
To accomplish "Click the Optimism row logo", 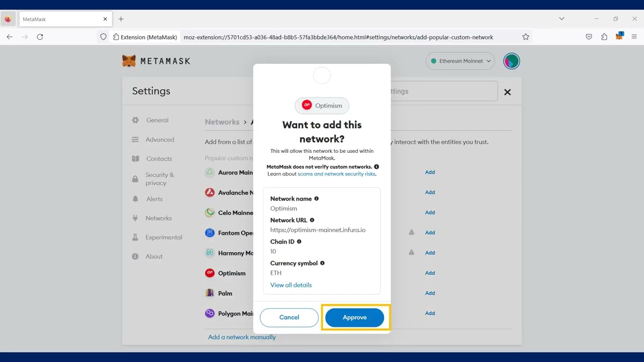I will [x=210, y=273].
